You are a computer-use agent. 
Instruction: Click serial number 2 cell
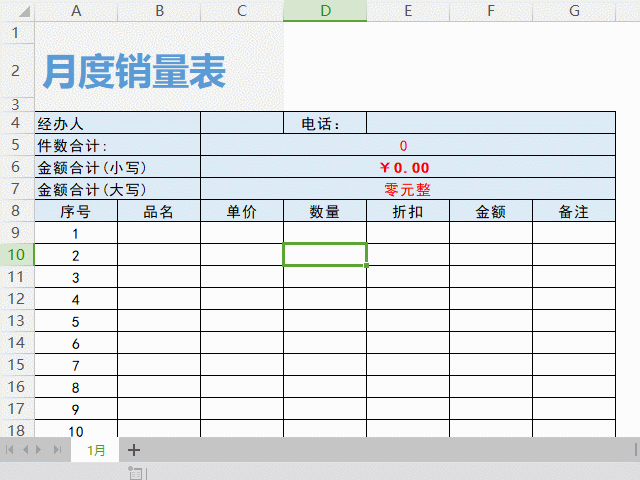pos(76,255)
